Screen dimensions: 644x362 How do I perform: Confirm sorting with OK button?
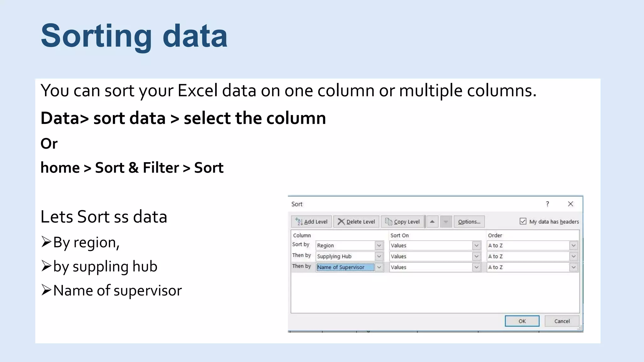point(522,321)
